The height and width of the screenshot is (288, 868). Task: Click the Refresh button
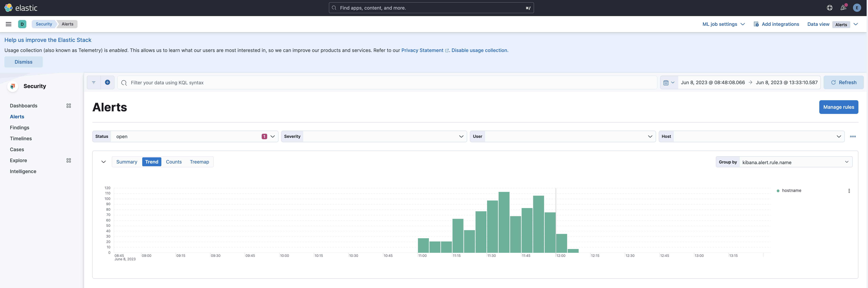click(843, 83)
